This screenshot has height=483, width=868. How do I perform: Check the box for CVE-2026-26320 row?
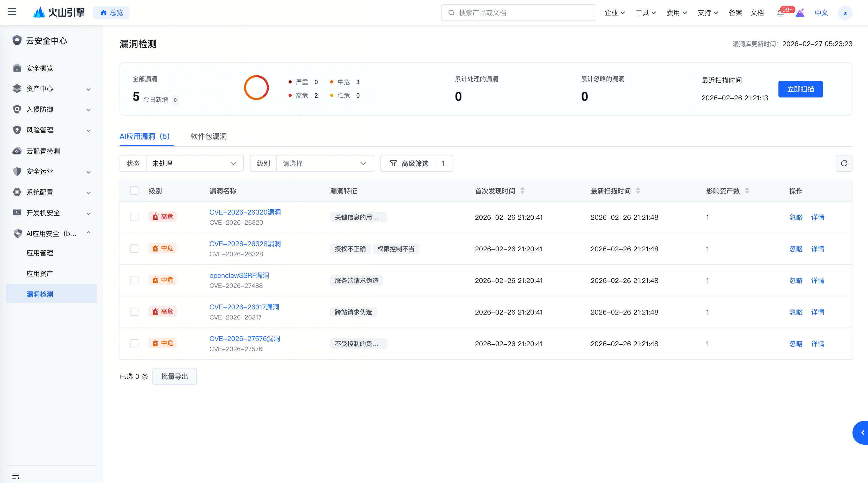click(135, 217)
